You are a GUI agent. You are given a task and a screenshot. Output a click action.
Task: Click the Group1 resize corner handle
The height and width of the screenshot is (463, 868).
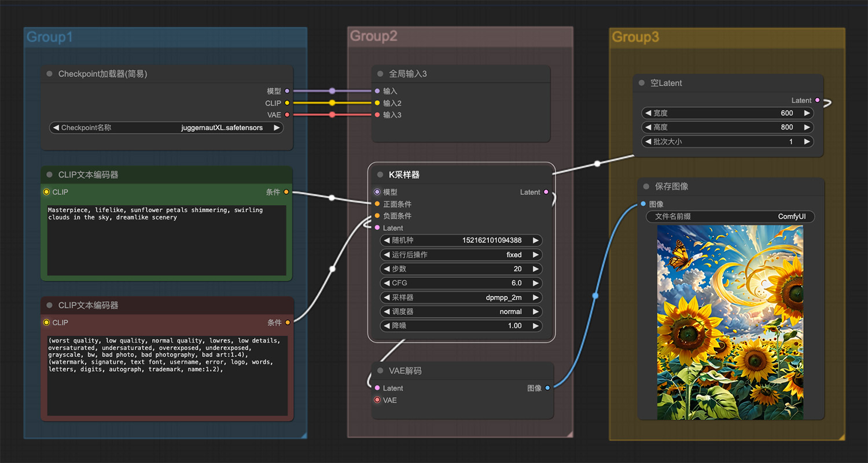303,434
